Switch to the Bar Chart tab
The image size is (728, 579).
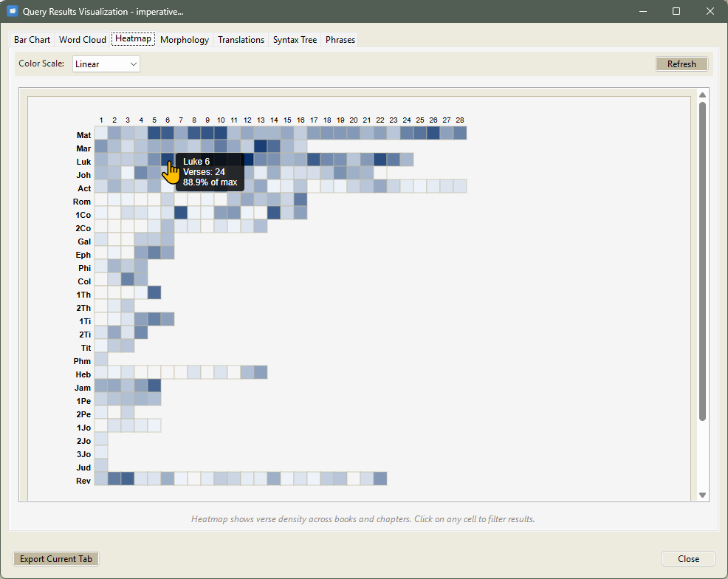pyautogui.click(x=32, y=40)
